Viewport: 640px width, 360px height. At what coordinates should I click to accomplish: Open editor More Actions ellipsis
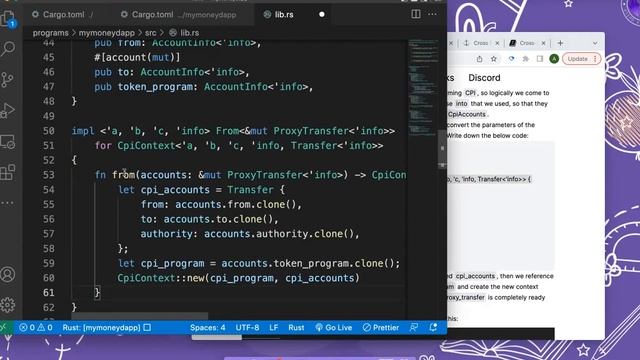(x=432, y=14)
